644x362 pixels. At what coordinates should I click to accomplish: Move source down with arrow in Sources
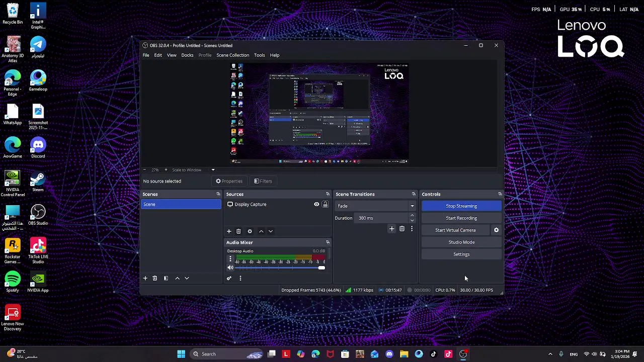click(270, 231)
